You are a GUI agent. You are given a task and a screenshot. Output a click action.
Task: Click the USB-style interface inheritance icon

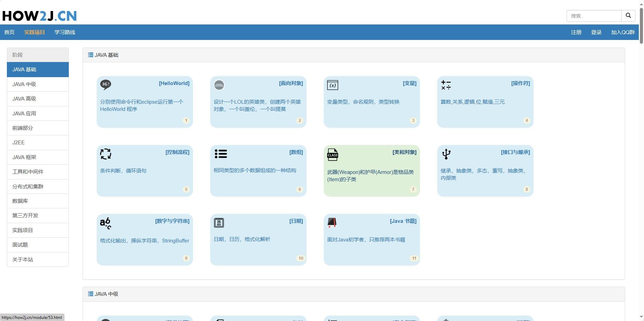point(446,154)
